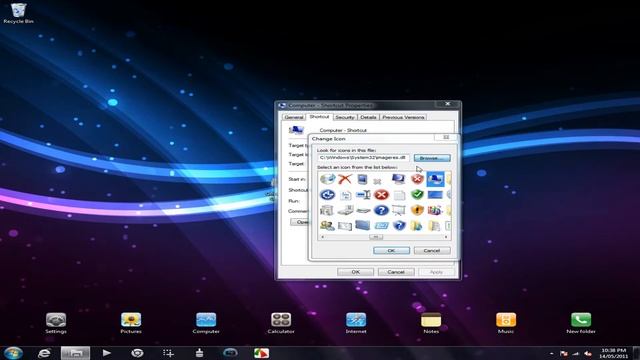640x360 pixels.
Task: Click Cancel in Shortcut Properties window
Action: coord(396,272)
